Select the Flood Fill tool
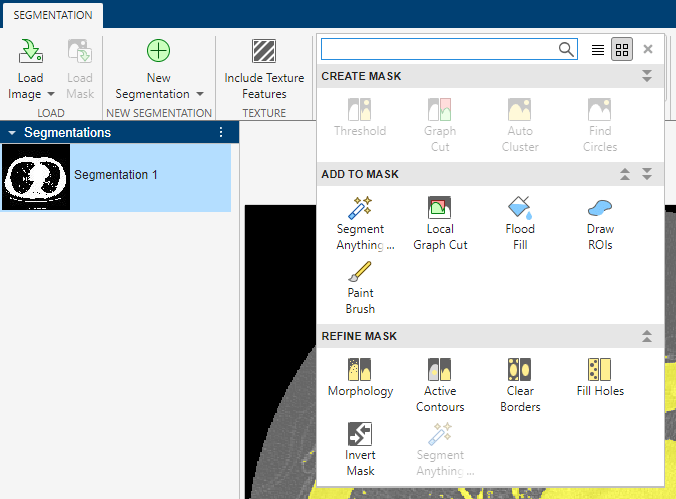 (x=520, y=223)
